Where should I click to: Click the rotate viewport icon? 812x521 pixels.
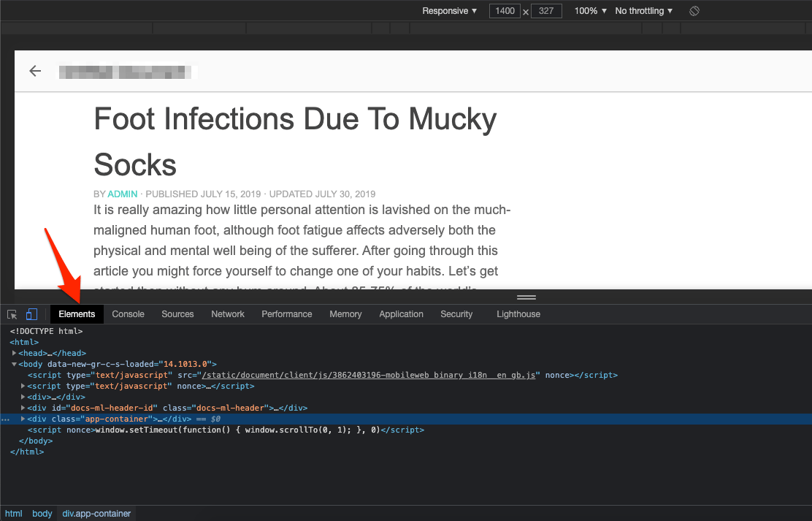point(694,11)
